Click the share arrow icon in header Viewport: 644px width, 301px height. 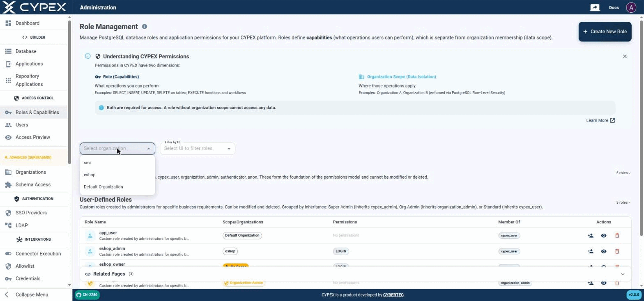tap(595, 7)
